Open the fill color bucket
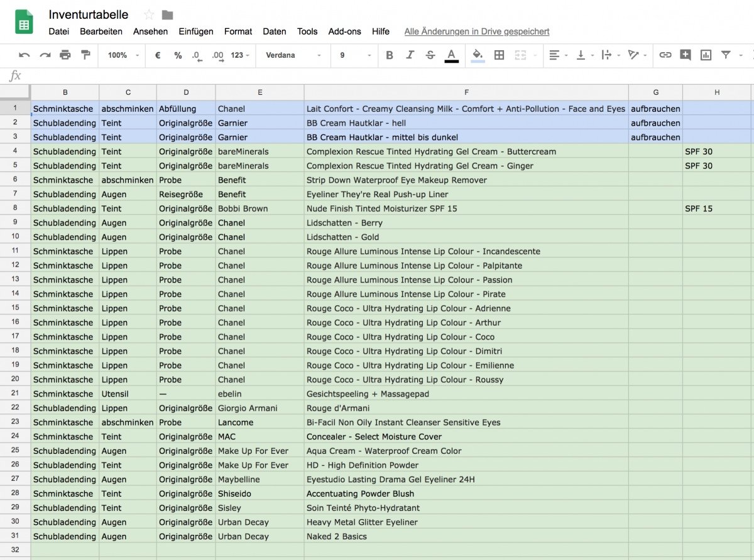The width and height of the screenshot is (754, 560). tap(478, 55)
